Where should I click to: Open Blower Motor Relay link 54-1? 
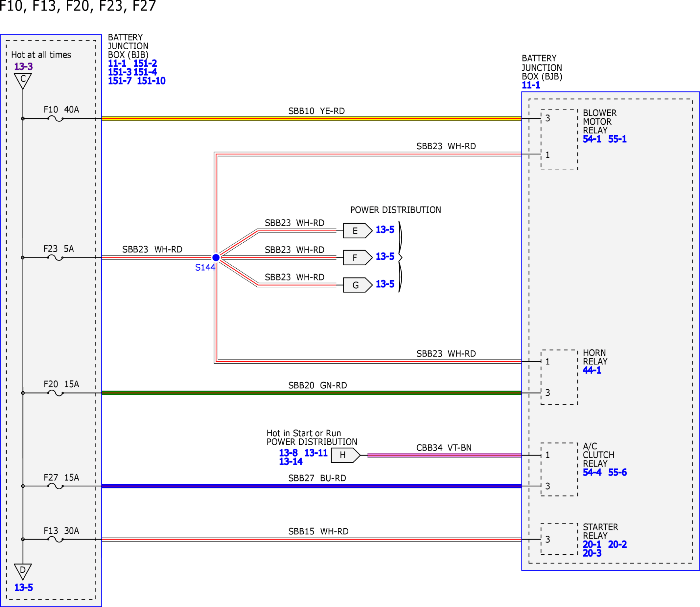[592, 139]
